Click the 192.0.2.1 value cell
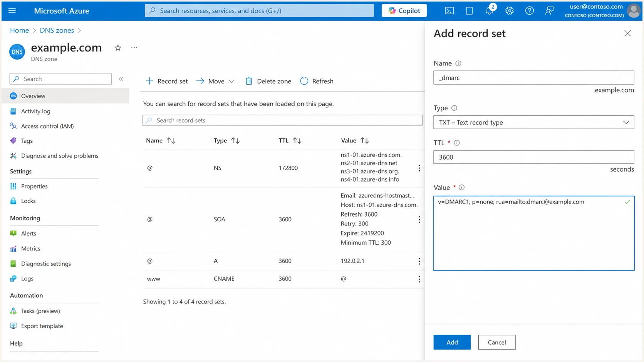This screenshot has height=362, width=644. (x=352, y=261)
